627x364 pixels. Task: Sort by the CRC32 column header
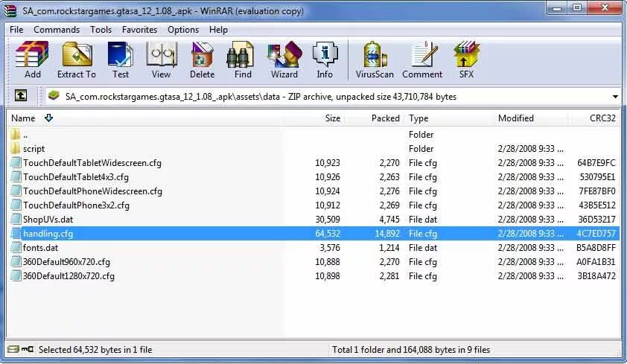pyautogui.click(x=602, y=118)
